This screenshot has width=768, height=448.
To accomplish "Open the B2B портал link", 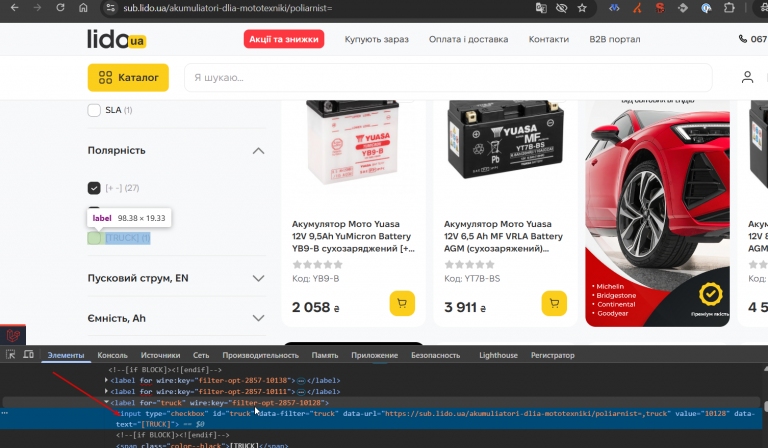I will click(615, 39).
